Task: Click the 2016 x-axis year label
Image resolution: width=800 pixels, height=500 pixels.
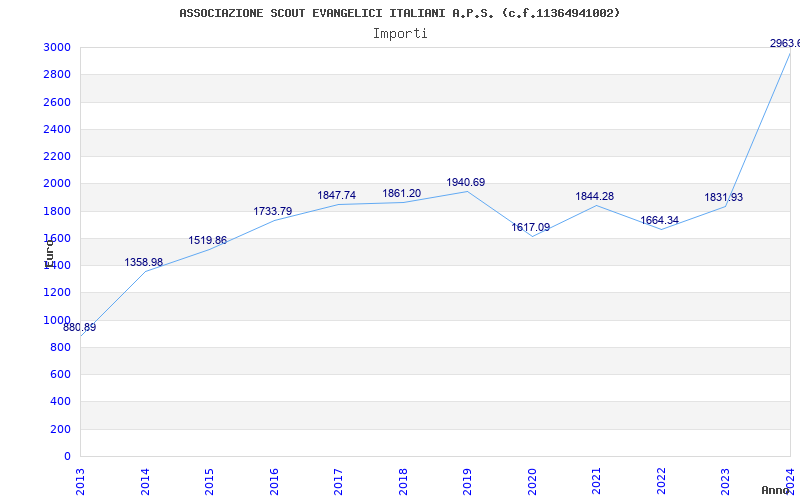Action: [x=274, y=481]
